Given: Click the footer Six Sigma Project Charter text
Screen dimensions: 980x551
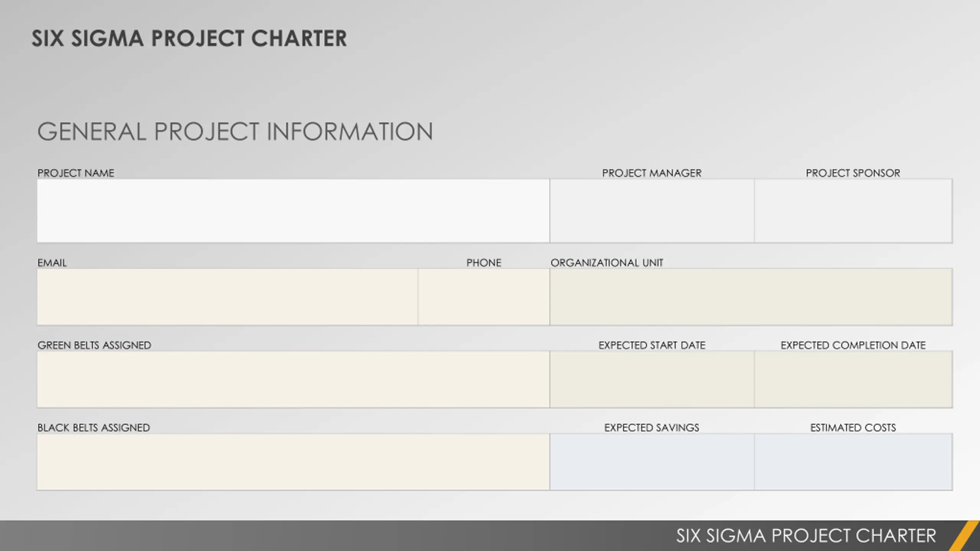Looking at the screenshot, I should tap(806, 536).
